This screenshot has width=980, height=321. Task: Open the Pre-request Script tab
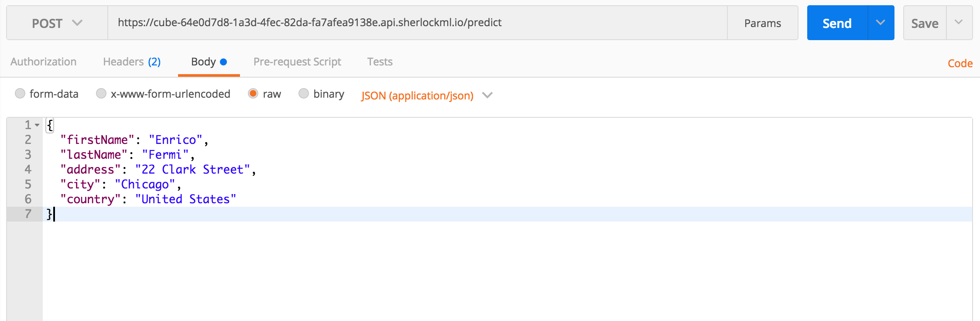297,62
